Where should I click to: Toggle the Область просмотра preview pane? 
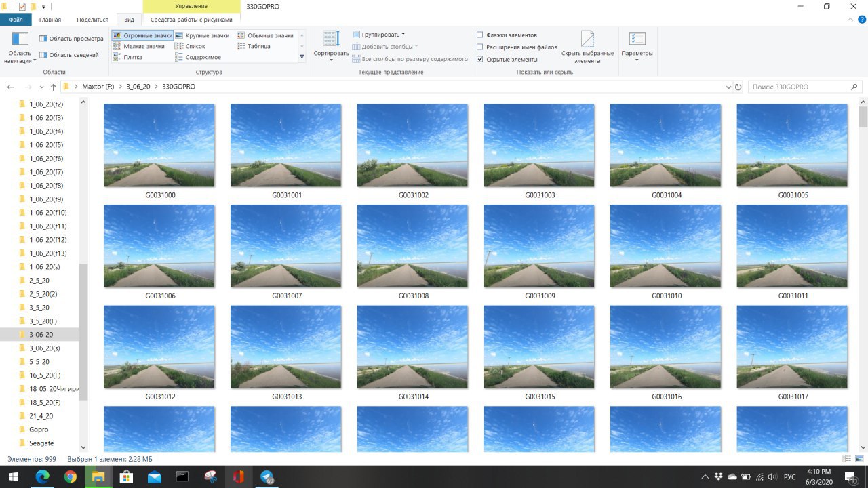click(71, 39)
